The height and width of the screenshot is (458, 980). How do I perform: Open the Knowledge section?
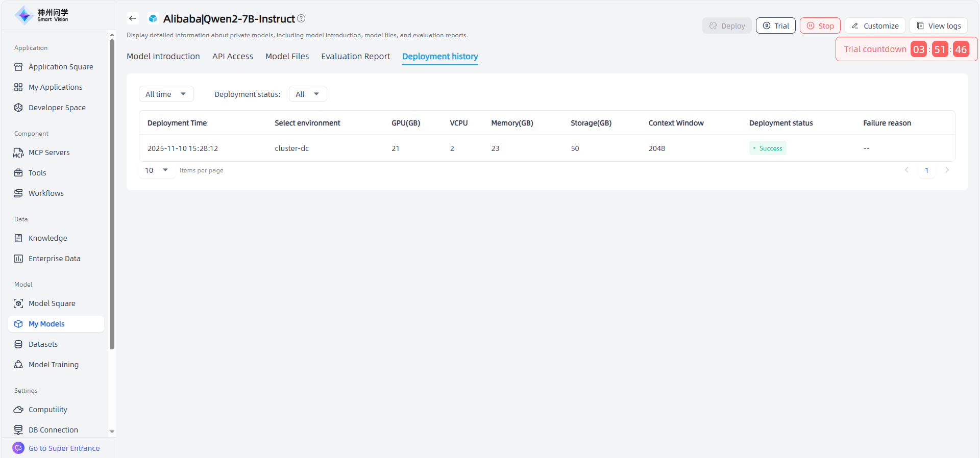(47, 238)
